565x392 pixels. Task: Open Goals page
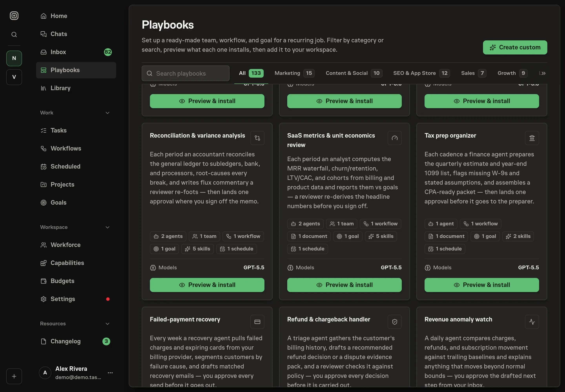pyautogui.click(x=76, y=202)
